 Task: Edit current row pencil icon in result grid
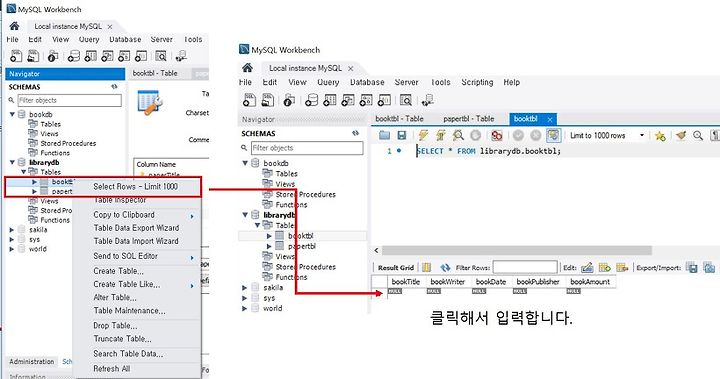pos(587,267)
